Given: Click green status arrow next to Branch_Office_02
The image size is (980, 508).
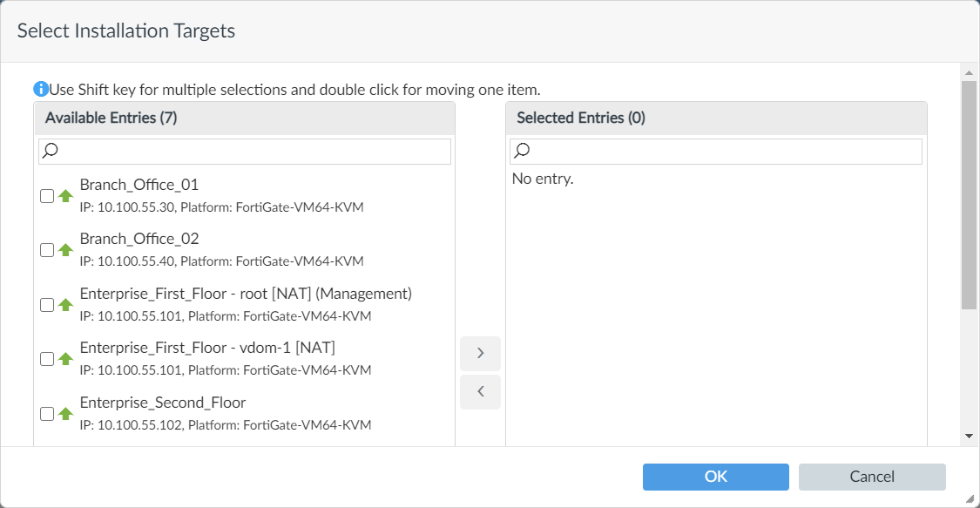Looking at the screenshot, I should click(65, 250).
